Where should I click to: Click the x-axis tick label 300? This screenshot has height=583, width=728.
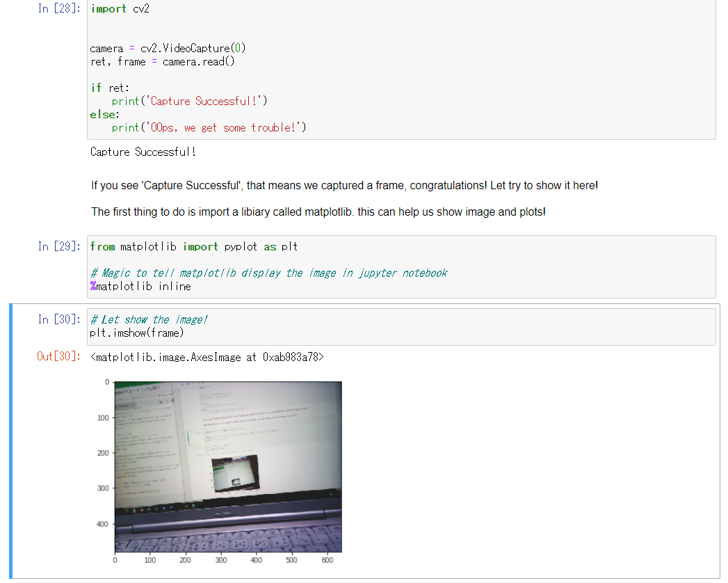[x=221, y=560]
